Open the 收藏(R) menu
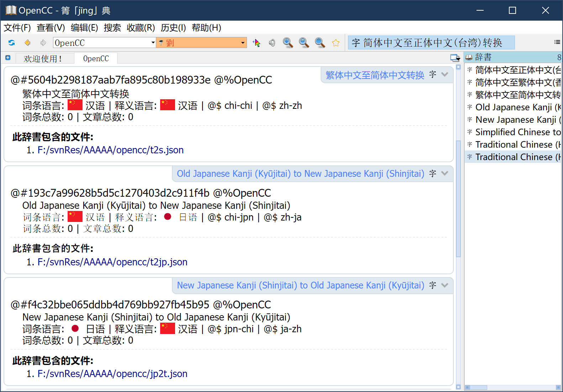The image size is (563, 392). [141, 28]
